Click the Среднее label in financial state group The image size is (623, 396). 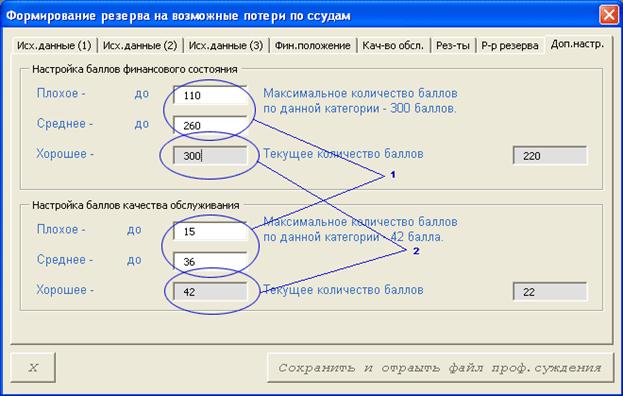(64, 124)
